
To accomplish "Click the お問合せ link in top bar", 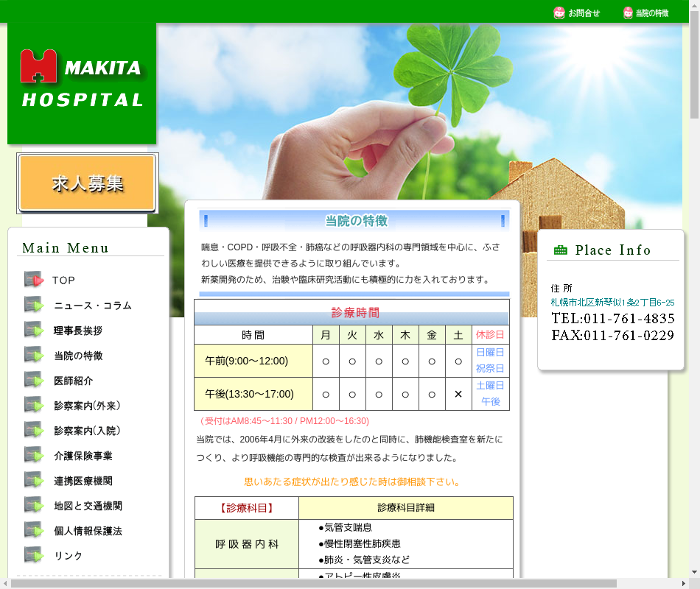I will tap(584, 13).
